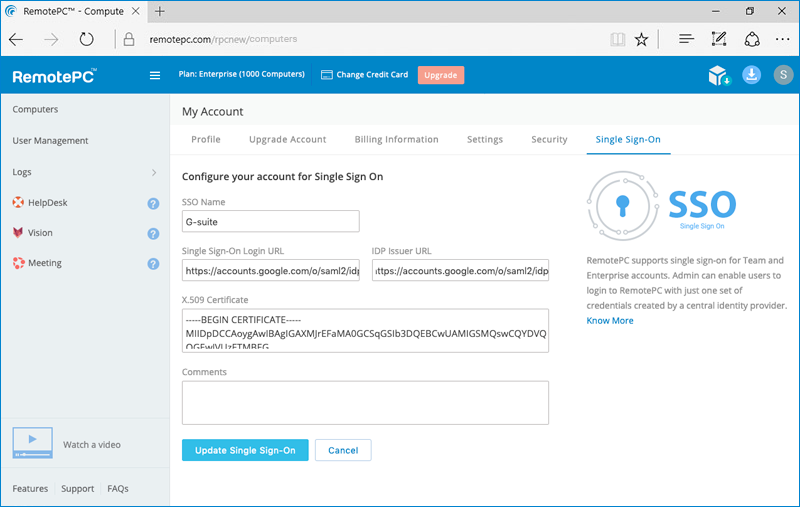The image size is (800, 507).
Task: Open the Billing Information tab
Action: (x=396, y=140)
